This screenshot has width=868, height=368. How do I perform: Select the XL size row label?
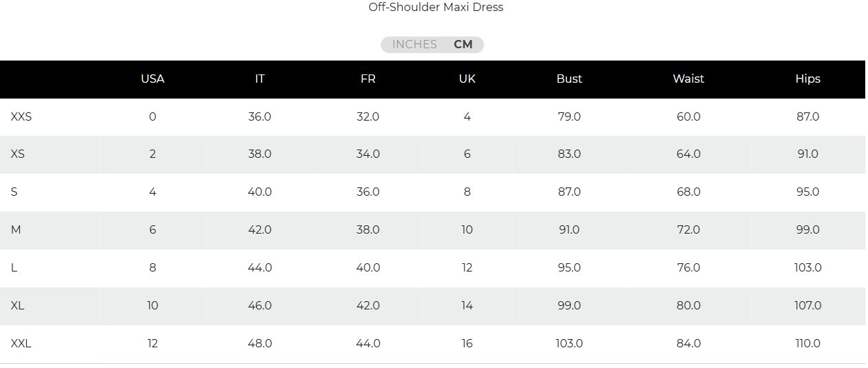coord(18,305)
